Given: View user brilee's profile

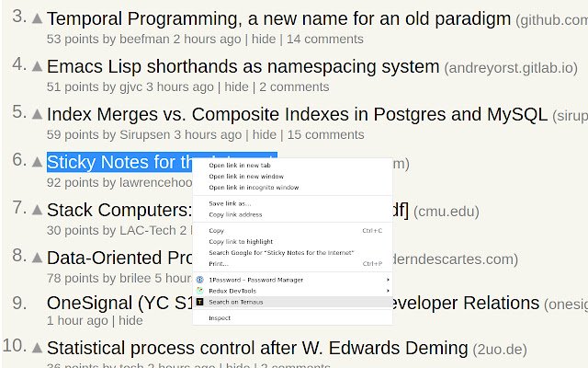Looking at the screenshot, I should pyautogui.click(x=135, y=278).
